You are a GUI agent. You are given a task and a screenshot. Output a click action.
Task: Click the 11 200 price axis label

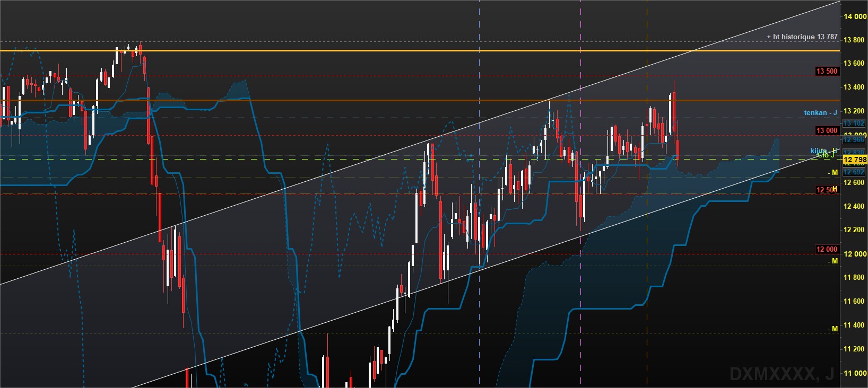click(x=854, y=349)
